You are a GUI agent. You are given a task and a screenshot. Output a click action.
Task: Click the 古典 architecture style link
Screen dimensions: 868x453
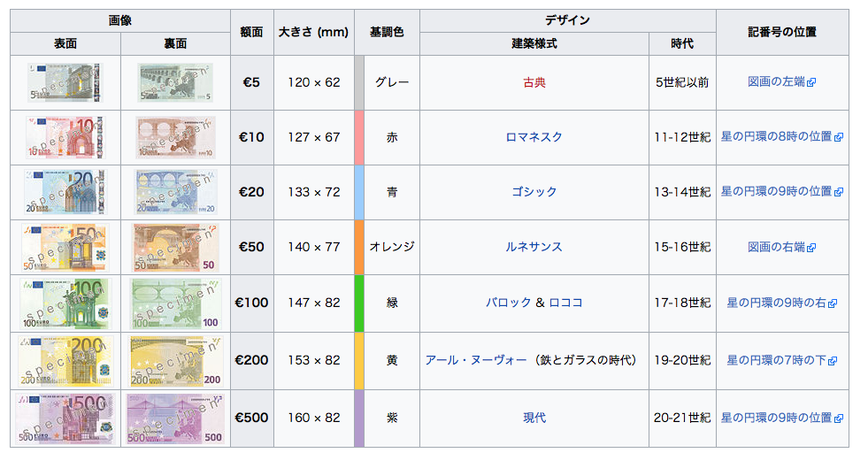pyautogui.click(x=534, y=82)
